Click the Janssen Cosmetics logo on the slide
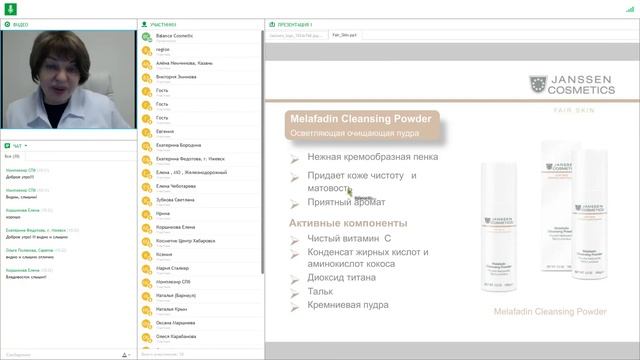This screenshot has height=360, width=640. click(572, 84)
